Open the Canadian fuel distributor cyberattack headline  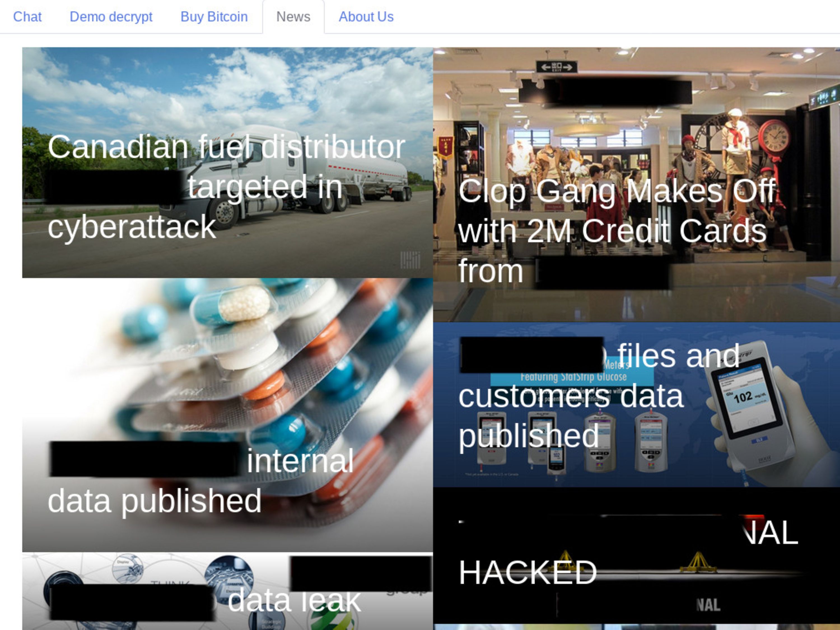click(227, 186)
